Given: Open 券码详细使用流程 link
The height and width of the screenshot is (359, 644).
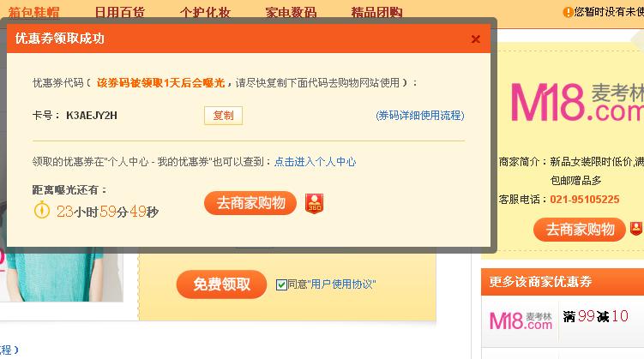Looking at the screenshot, I should [419, 116].
